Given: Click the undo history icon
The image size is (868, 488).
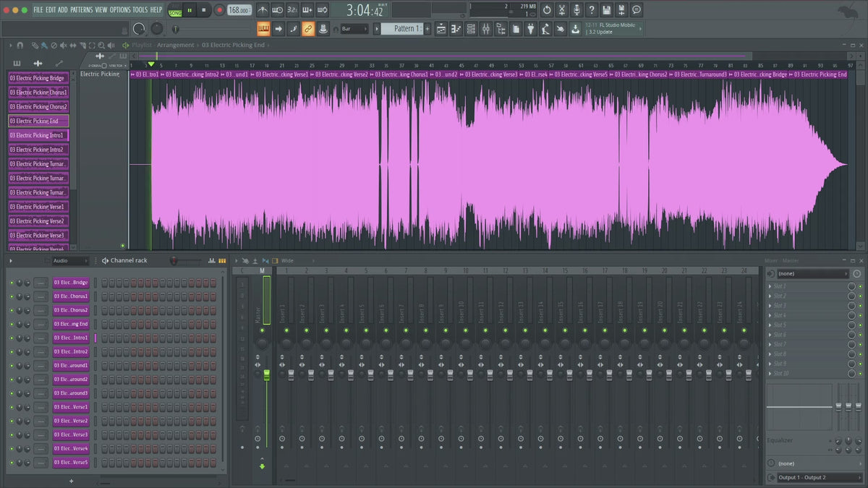Looking at the screenshot, I should pyautogui.click(x=547, y=10).
